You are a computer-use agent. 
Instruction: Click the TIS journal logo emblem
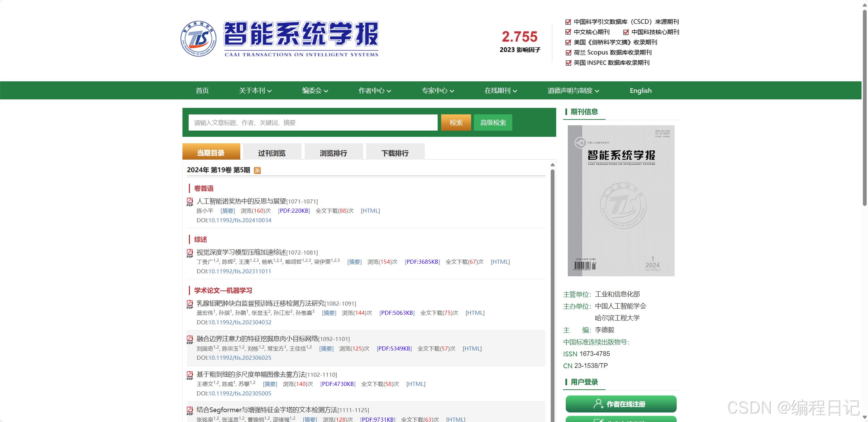click(198, 38)
